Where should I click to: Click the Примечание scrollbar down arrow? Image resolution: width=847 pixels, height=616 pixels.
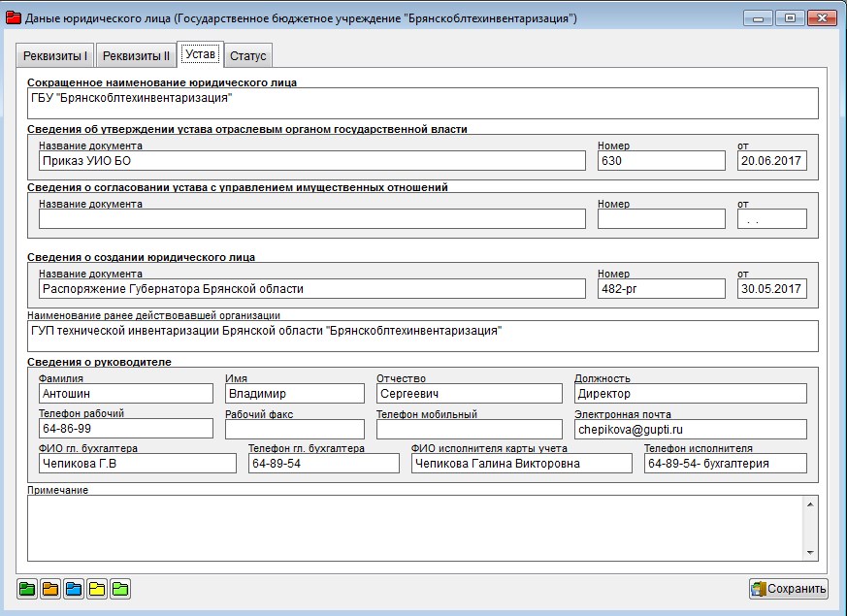[810, 552]
